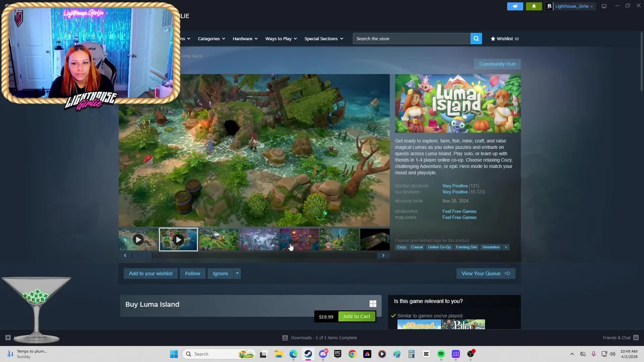644x362 pixels.
Task: Open the Wishlist star button
Action: coord(505,38)
